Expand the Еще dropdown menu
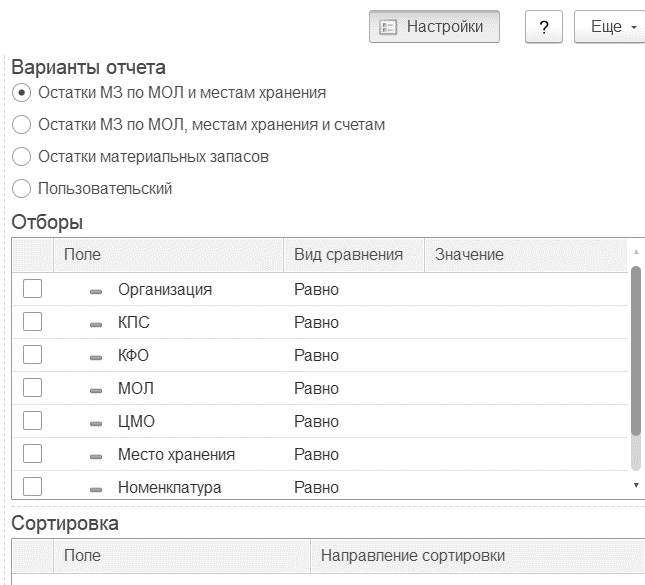645x585 pixels. pyautogui.click(x=610, y=27)
